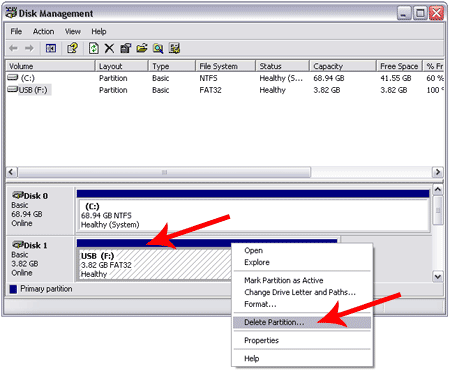The width and height of the screenshot is (450, 371).
Task: Select the USB (F:) volume row label
Action: (x=33, y=90)
